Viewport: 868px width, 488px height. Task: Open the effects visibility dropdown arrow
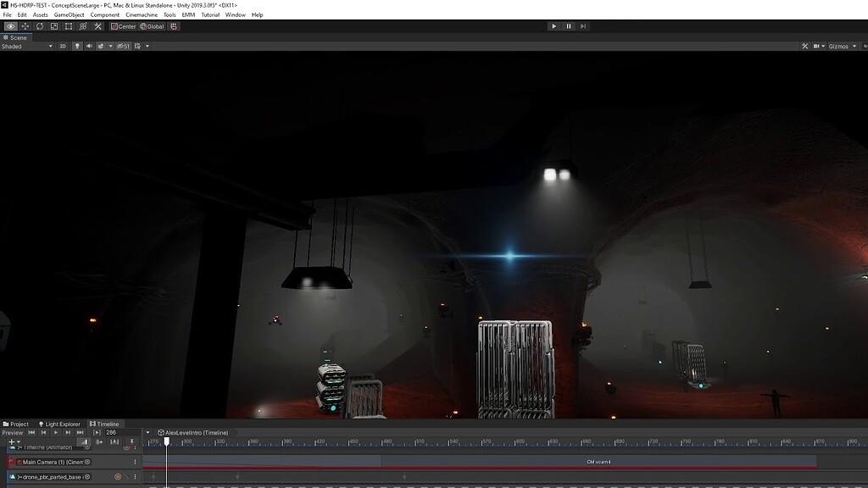pyautogui.click(x=110, y=46)
